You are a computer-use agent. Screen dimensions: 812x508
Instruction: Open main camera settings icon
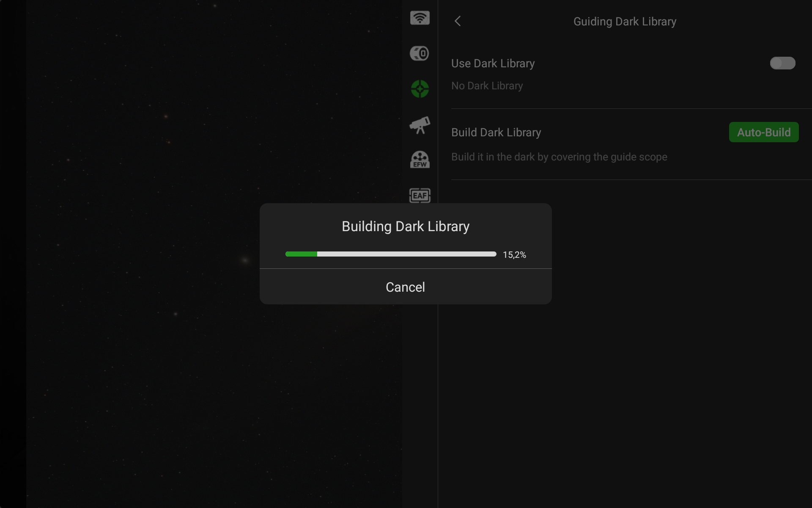(420, 53)
